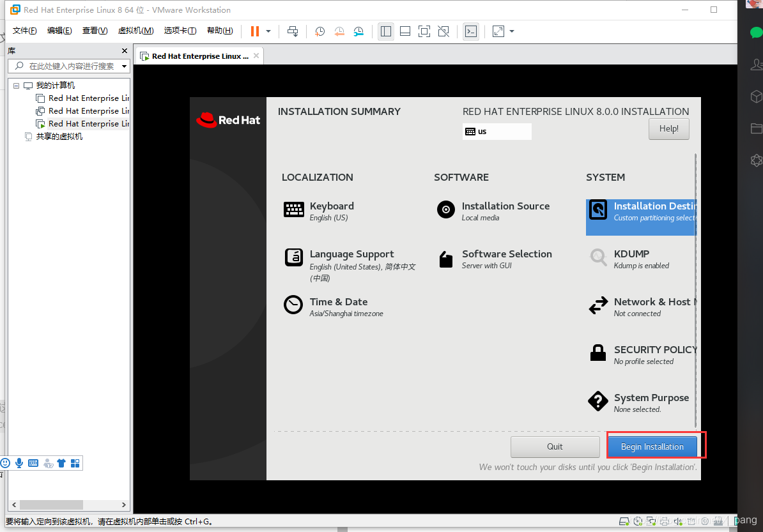Open Network & Host Name settings
The width and height of the screenshot is (763, 532).
click(642, 307)
